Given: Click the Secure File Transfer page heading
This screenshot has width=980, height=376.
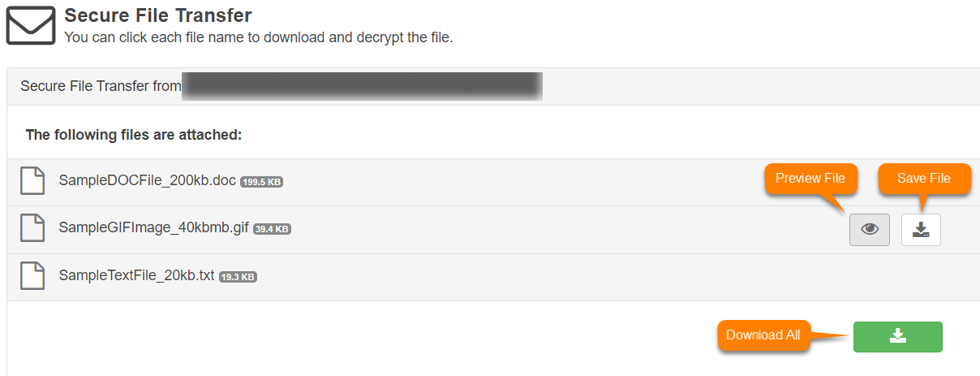Looking at the screenshot, I should [x=158, y=15].
